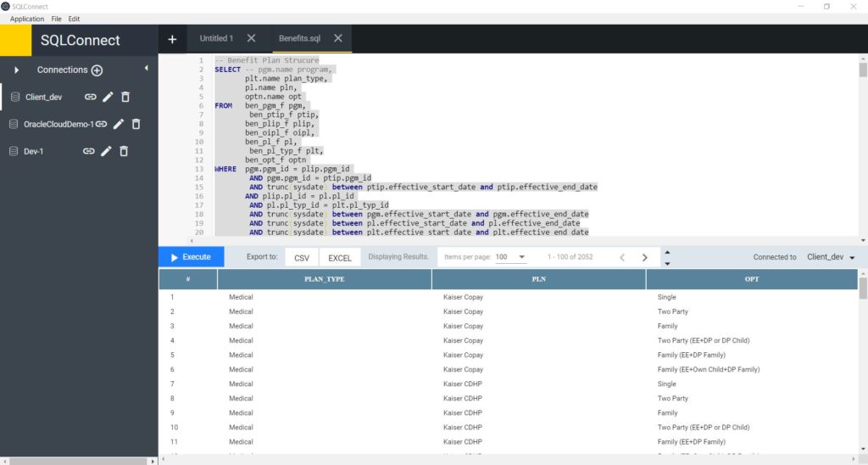Delete the OracleCloudDemo-1 connection
This screenshot has height=465, width=868.
(136, 125)
